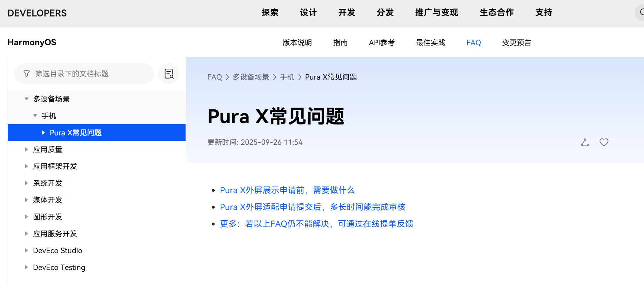Collapse the 手机 tree node arrow
The height and width of the screenshot is (284, 644).
coord(35,116)
